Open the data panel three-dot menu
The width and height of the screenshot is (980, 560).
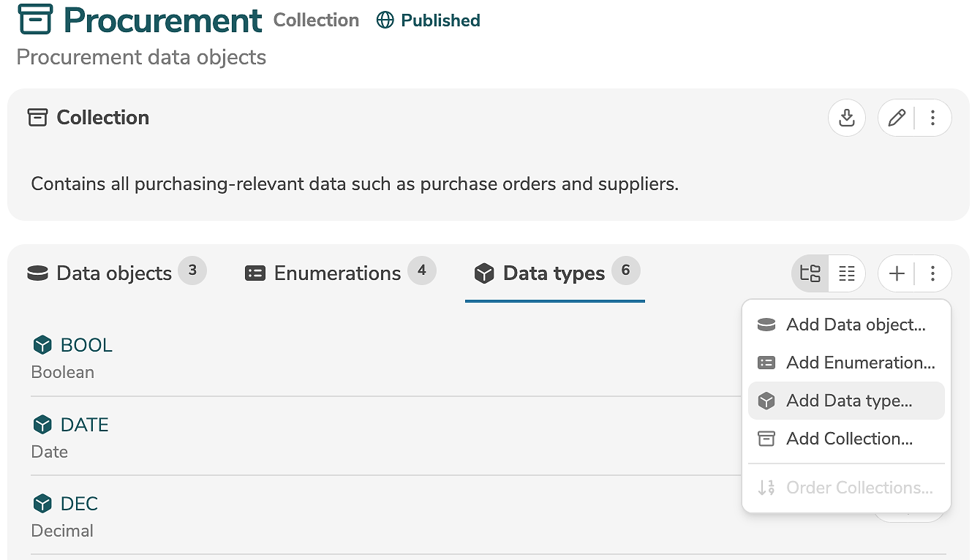tap(932, 273)
